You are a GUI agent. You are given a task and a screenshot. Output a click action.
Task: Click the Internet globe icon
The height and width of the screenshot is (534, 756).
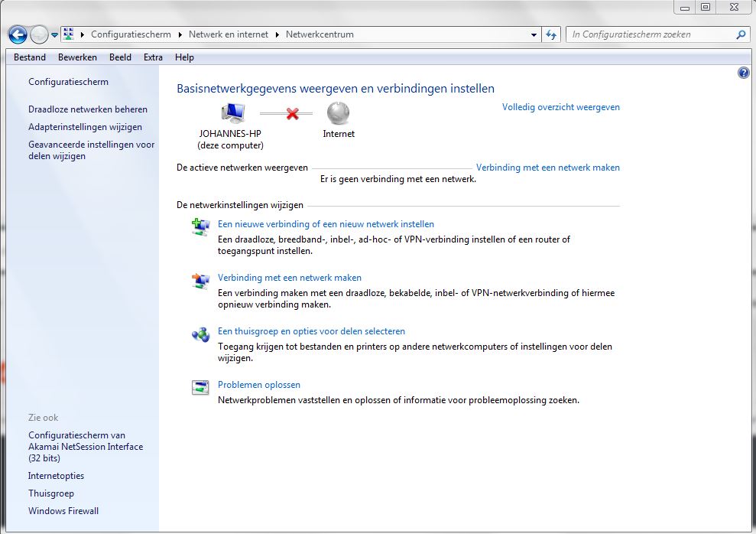[x=338, y=113]
